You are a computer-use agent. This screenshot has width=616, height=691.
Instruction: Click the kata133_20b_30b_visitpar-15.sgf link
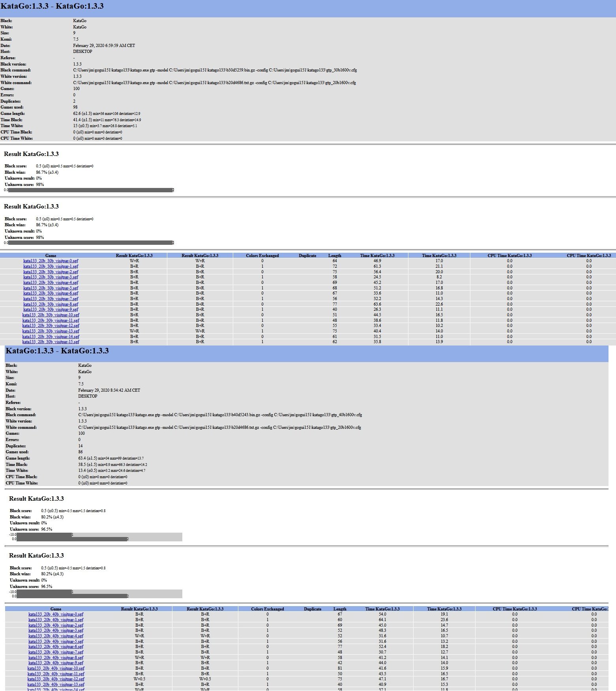coord(51,342)
